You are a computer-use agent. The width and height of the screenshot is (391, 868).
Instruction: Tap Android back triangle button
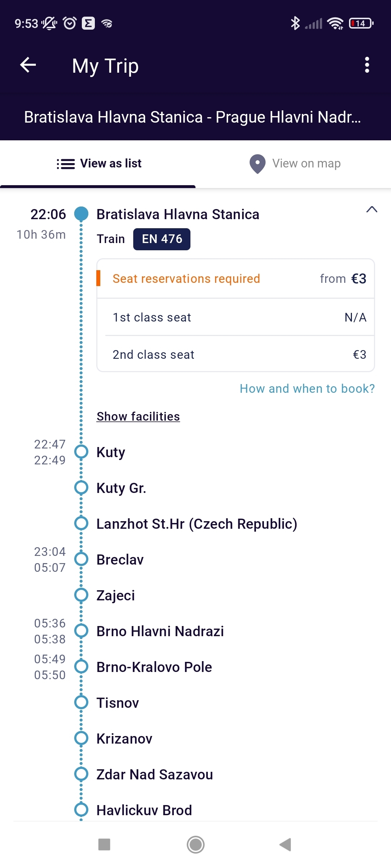[x=286, y=845]
